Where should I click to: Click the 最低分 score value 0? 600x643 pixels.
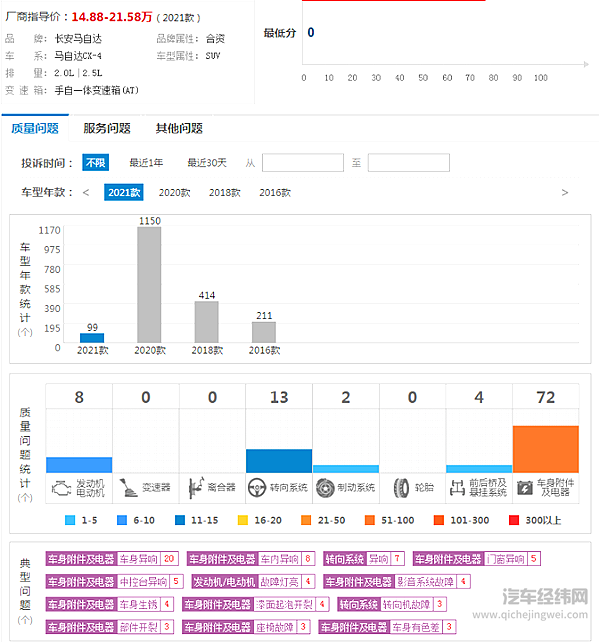click(x=311, y=32)
